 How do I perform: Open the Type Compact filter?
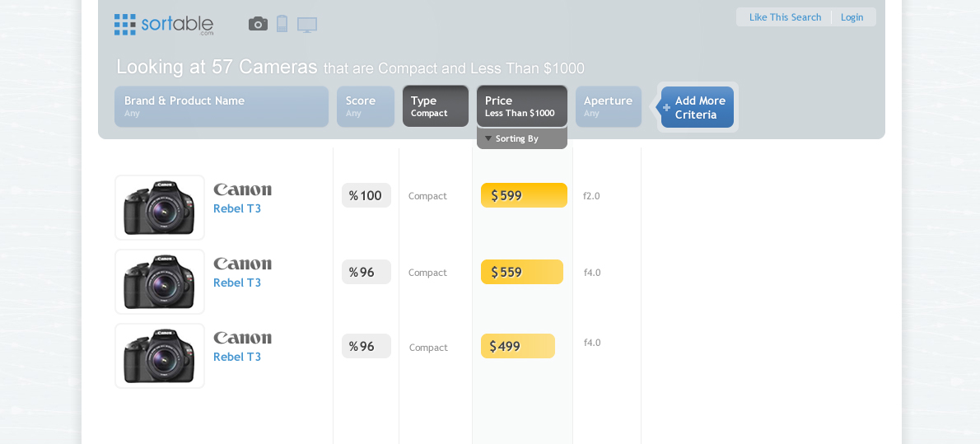436,106
